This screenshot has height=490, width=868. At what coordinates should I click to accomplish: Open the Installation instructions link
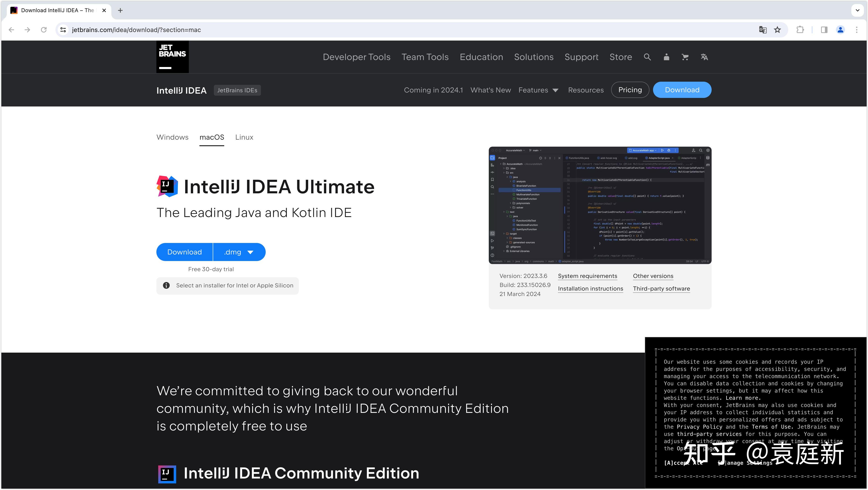[x=590, y=288]
